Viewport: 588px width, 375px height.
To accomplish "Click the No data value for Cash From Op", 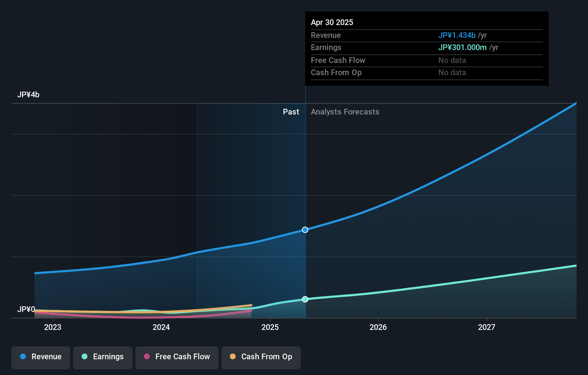I will coord(452,73).
